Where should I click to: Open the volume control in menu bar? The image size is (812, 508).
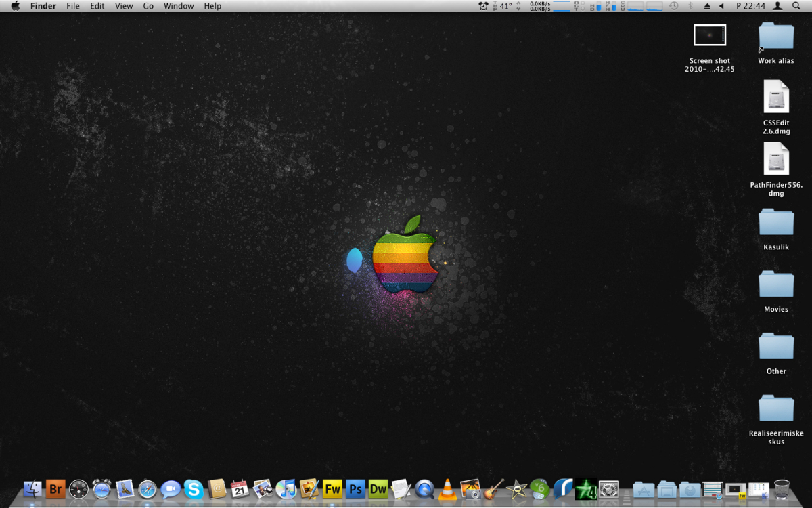tap(721, 6)
